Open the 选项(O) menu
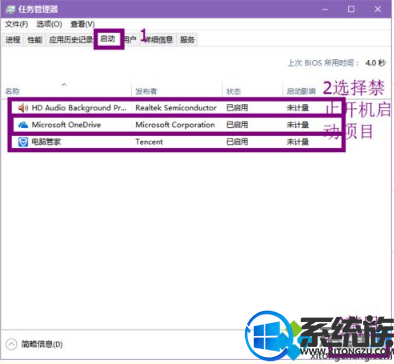394x364 pixels. click(49, 24)
